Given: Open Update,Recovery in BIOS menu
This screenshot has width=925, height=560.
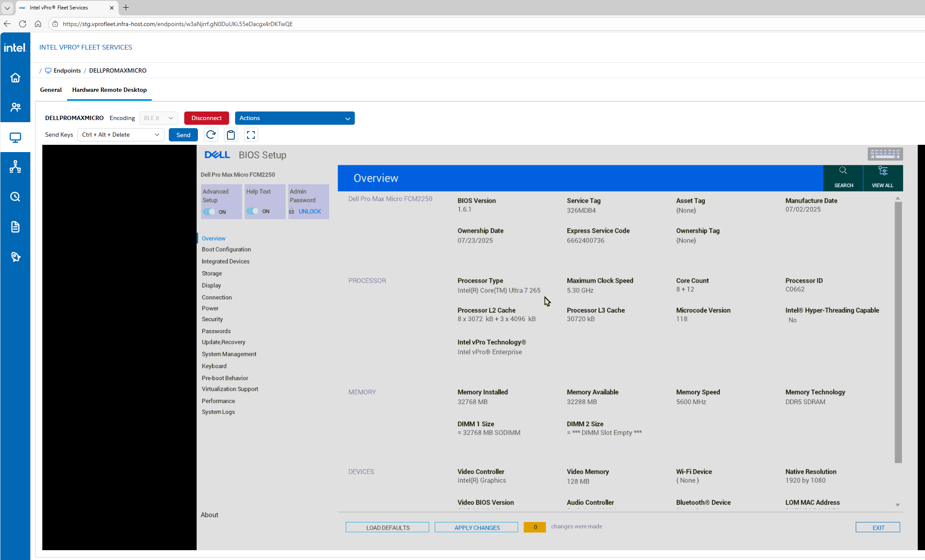Looking at the screenshot, I should coord(224,342).
